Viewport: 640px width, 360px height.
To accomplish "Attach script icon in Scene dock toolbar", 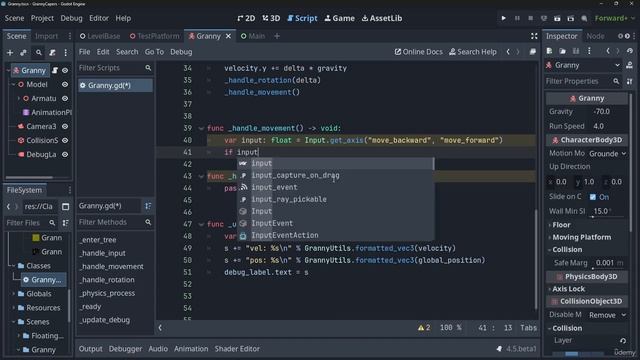I will tap(52, 53).
